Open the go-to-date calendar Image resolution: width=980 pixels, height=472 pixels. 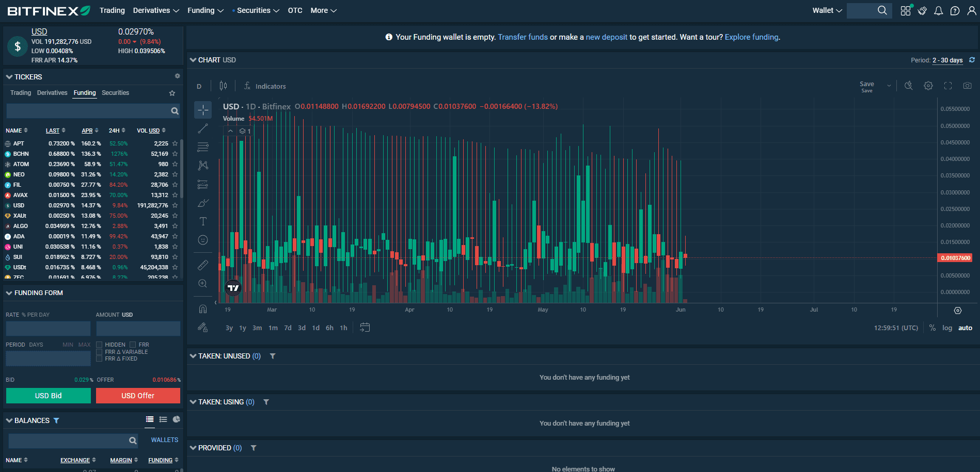click(x=365, y=328)
